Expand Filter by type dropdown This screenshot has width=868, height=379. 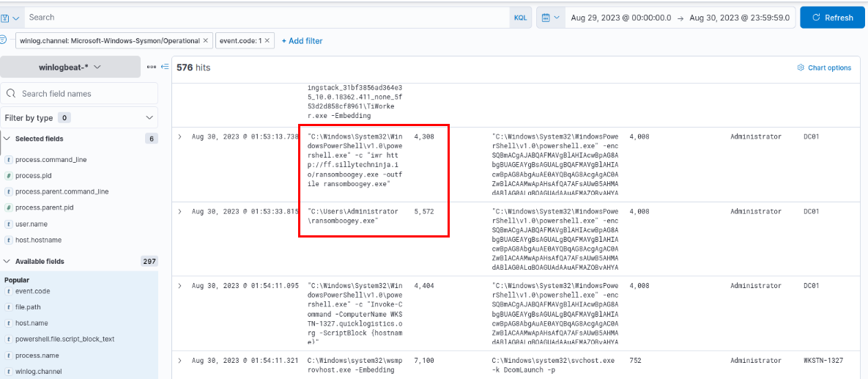pyautogui.click(x=78, y=117)
